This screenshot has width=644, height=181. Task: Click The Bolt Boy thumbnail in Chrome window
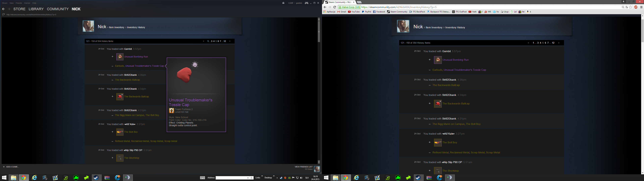point(438,142)
